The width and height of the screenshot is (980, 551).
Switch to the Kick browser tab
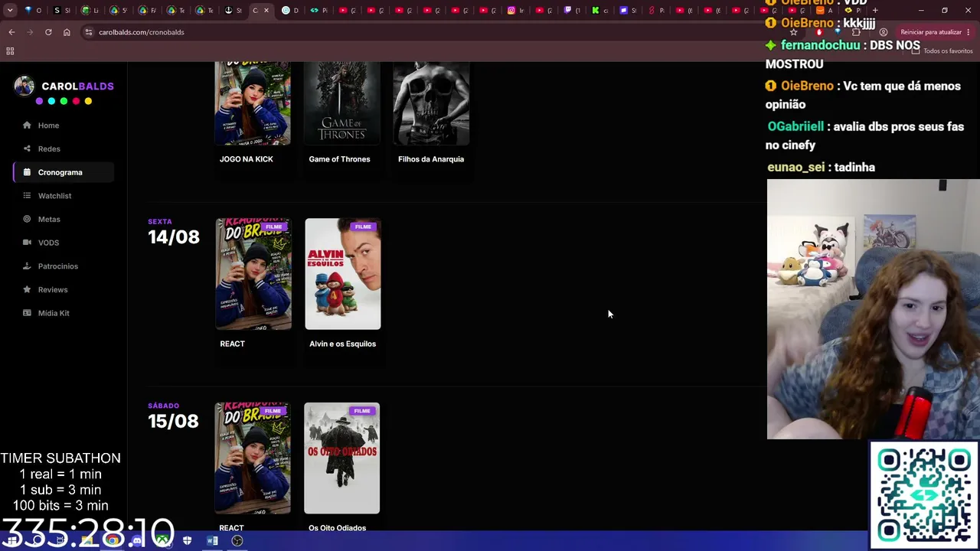click(x=601, y=11)
